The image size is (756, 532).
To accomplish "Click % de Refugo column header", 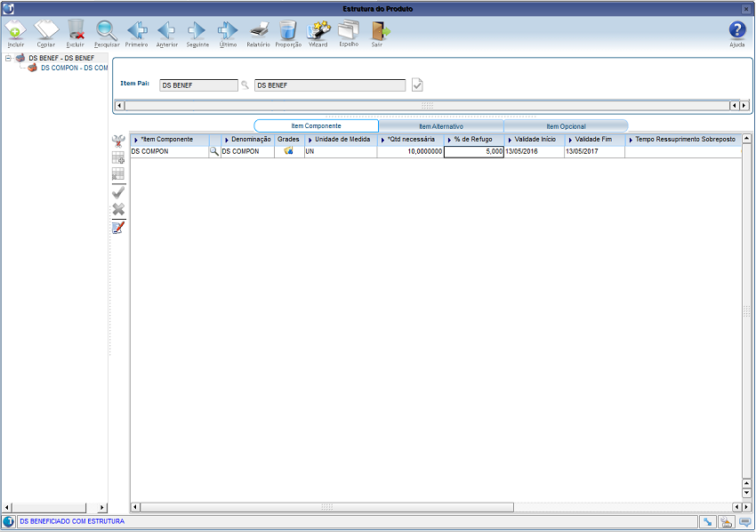I will pos(474,140).
